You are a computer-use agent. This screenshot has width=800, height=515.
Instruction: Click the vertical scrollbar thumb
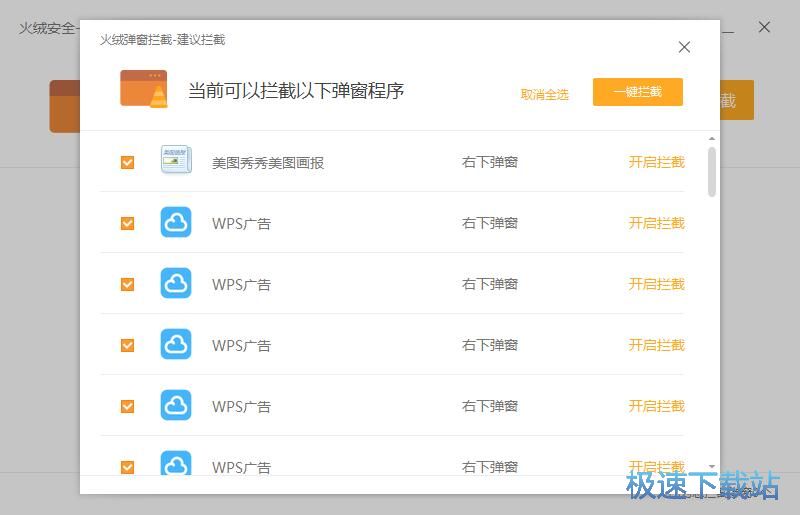[x=712, y=172]
